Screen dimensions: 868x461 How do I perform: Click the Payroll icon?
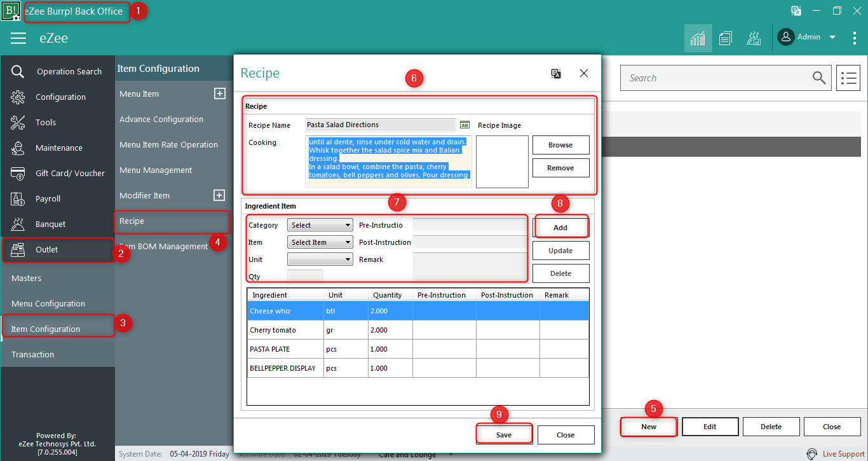point(18,198)
